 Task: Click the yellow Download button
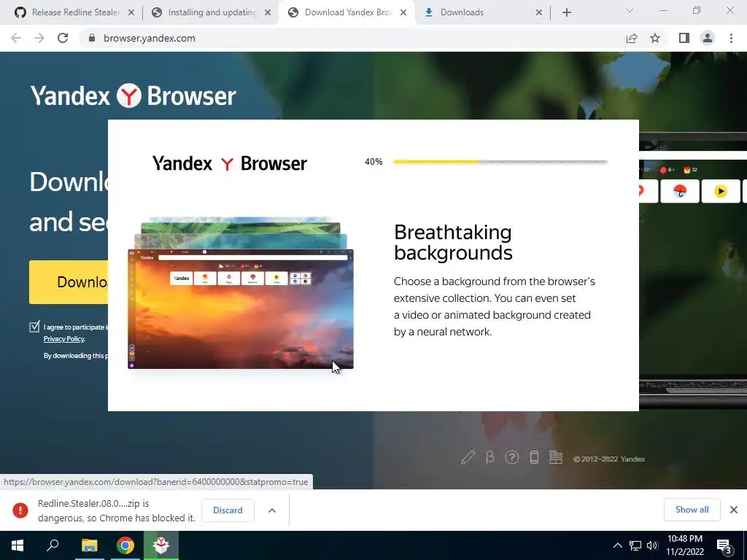pyautogui.click(x=69, y=282)
